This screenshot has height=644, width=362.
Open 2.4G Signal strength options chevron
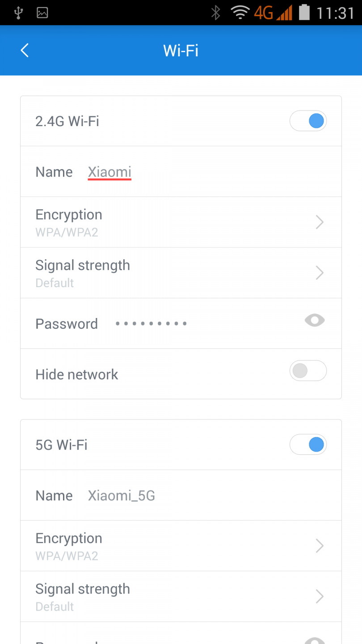click(x=320, y=272)
